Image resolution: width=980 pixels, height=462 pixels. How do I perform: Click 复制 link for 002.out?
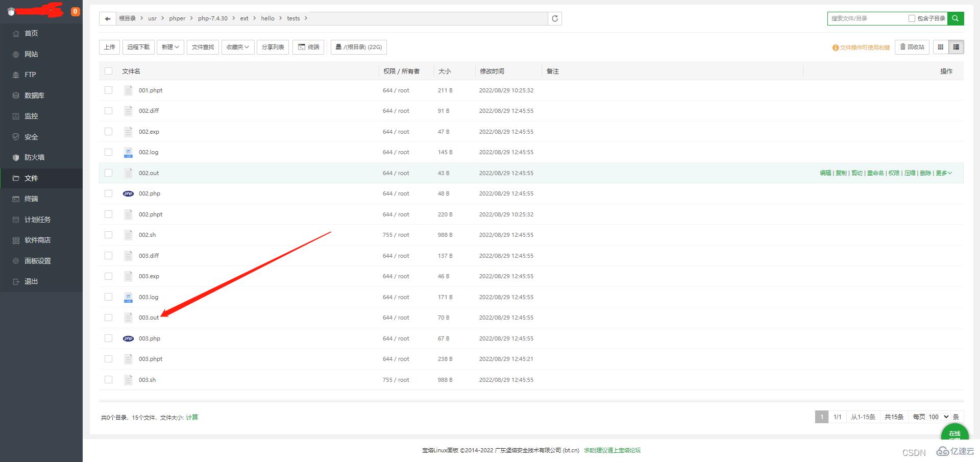coord(841,173)
